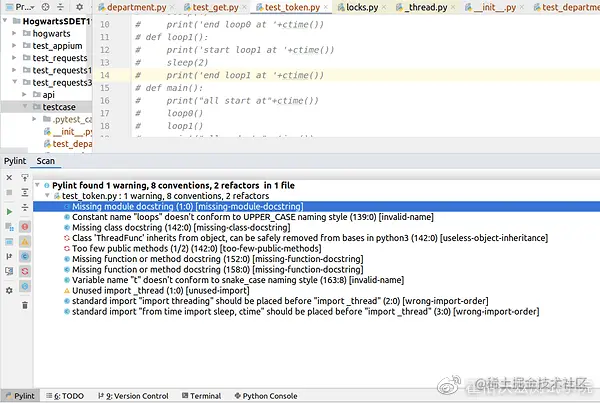Select the Scan tab in Pylint panel

click(x=46, y=161)
